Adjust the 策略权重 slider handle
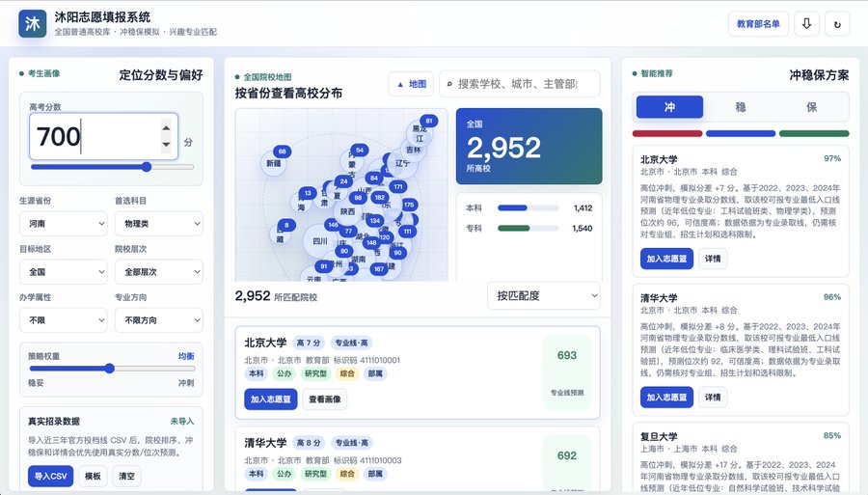This screenshot has width=868, height=495. coord(110,369)
